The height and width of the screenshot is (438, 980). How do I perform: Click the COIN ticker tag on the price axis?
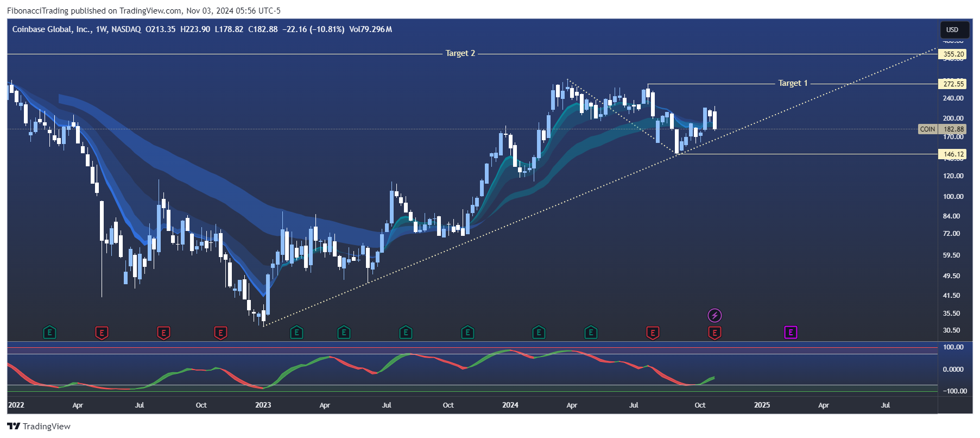[x=927, y=129]
